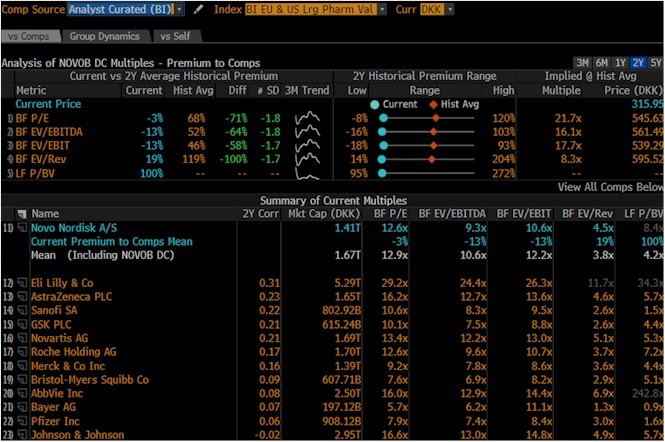The width and height of the screenshot is (665, 442).
Task: Click the row icon for Merck & Co Inc
Action: [22, 366]
